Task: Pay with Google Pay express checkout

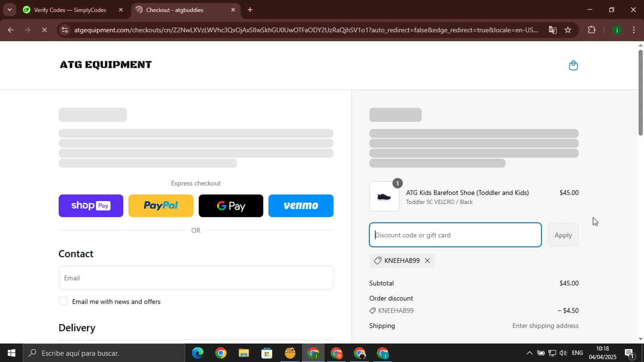Action: pos(231,206)
